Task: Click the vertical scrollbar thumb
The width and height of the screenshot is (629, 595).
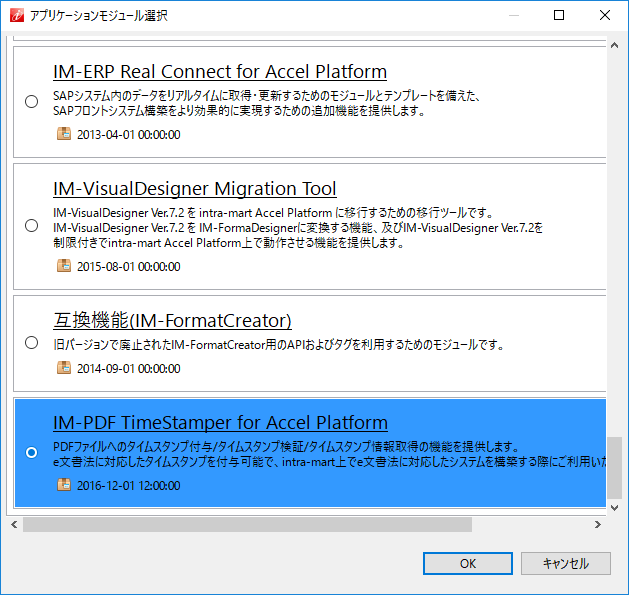Action: tap(614, 468)
